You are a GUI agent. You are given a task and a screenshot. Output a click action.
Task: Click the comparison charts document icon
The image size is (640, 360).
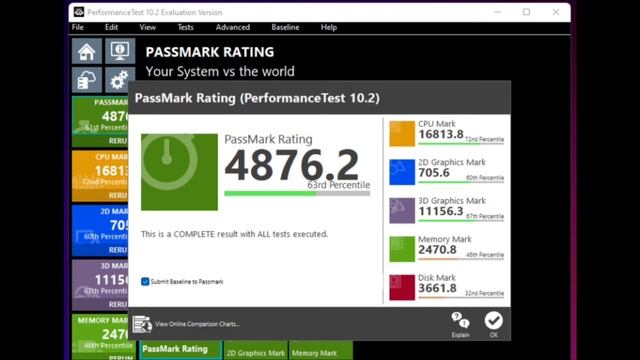pyautogui.click(x=142, y=324)
